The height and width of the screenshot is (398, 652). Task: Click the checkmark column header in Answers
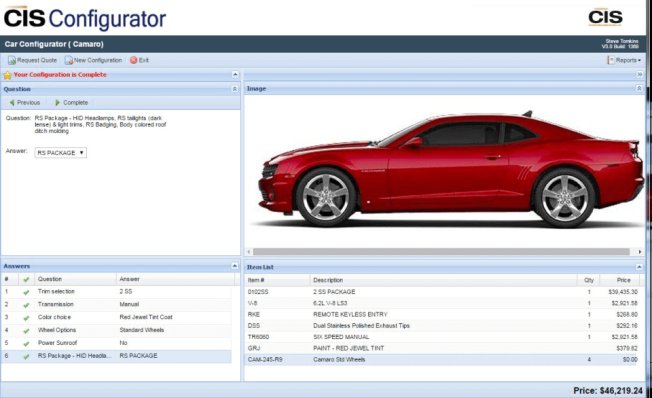click(x=26, y=279)
